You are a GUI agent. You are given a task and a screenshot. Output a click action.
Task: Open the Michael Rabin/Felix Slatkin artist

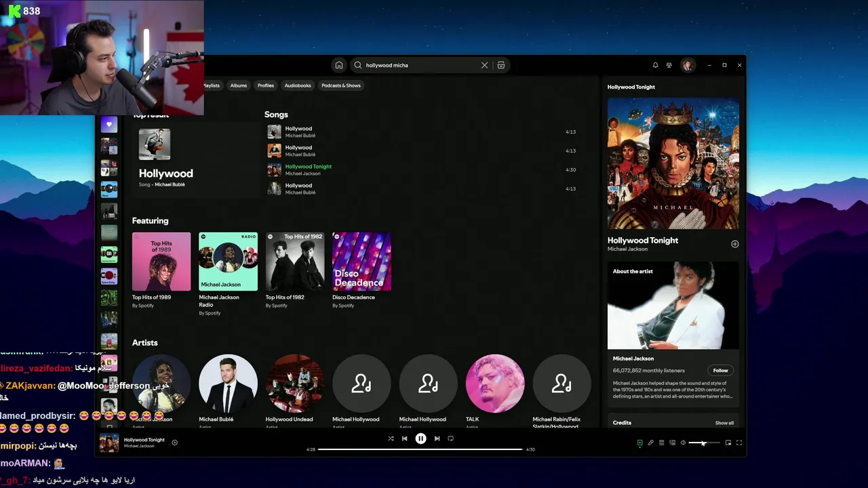(x=561, y=384)
